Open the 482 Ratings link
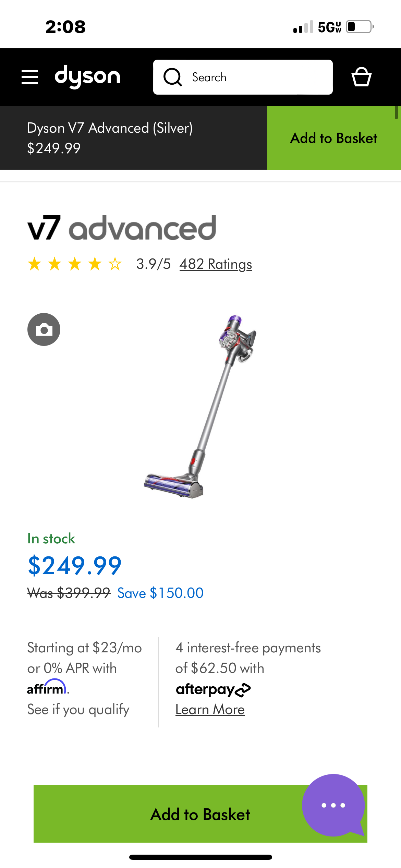This screenshot has width=401, height=868. coord(216,264)
